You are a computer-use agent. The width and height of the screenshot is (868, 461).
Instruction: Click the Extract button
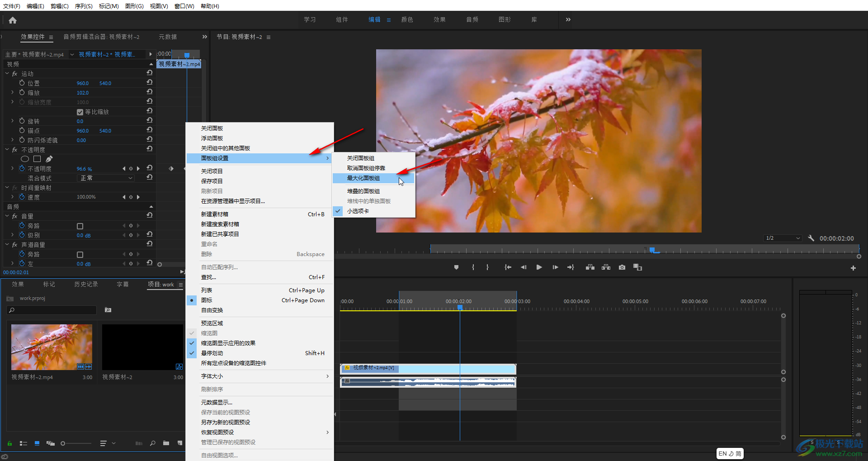click(x=606, y=267)
